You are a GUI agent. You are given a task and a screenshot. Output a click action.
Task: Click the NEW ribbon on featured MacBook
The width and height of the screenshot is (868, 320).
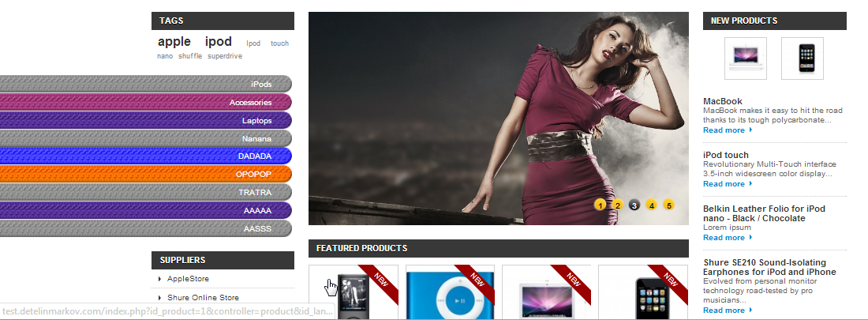pos(574,281)
